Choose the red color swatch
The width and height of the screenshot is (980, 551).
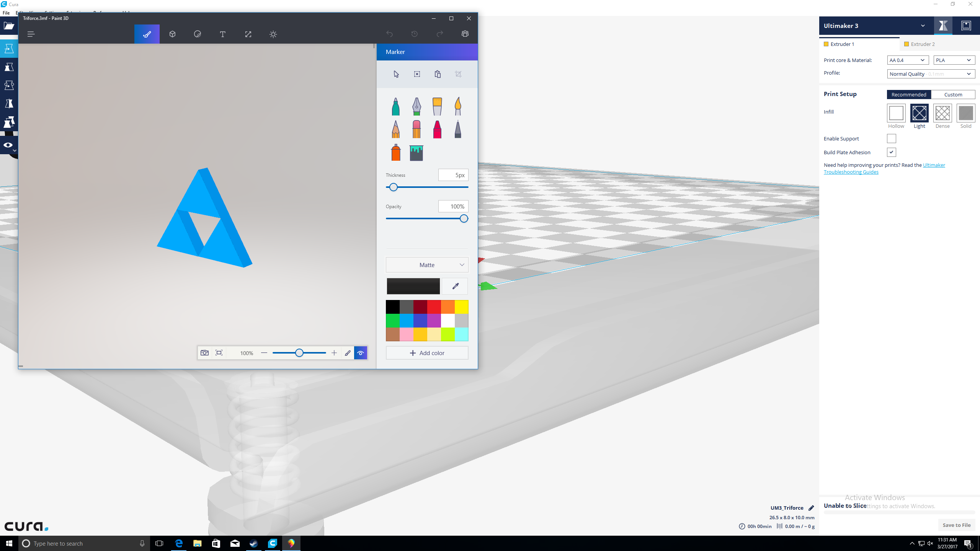click(434, 307)
